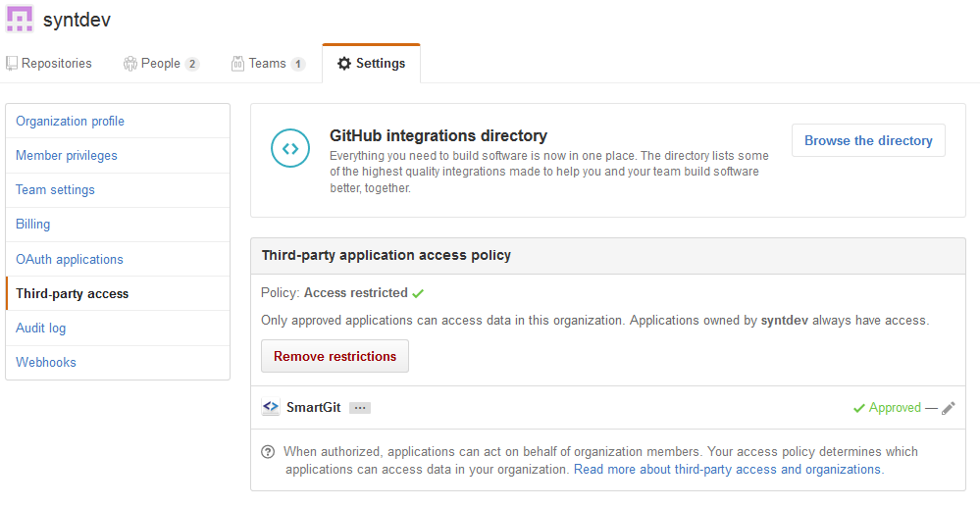Click the question mark help icon

pyautogui.click(x=268, y=452)
